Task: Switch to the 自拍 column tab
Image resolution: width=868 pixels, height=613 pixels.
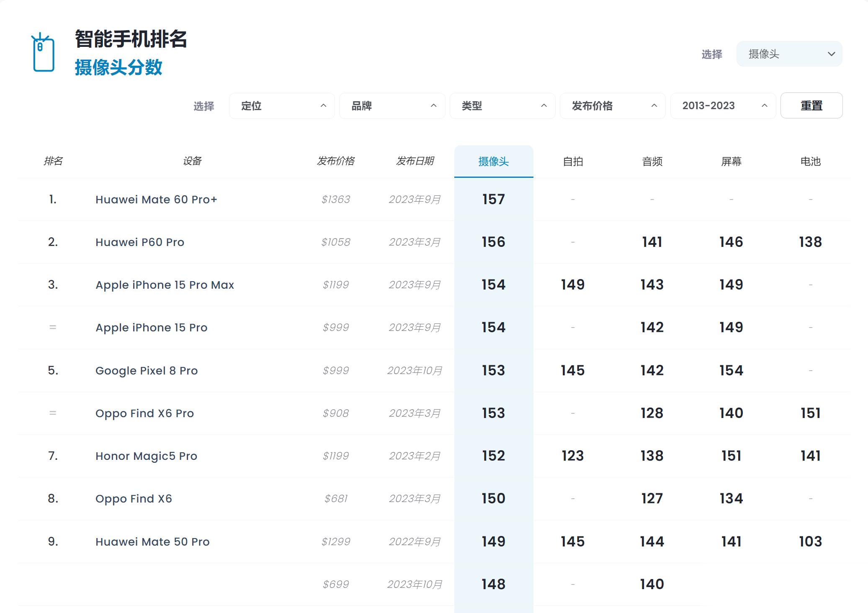Action: tap(573, 162)
